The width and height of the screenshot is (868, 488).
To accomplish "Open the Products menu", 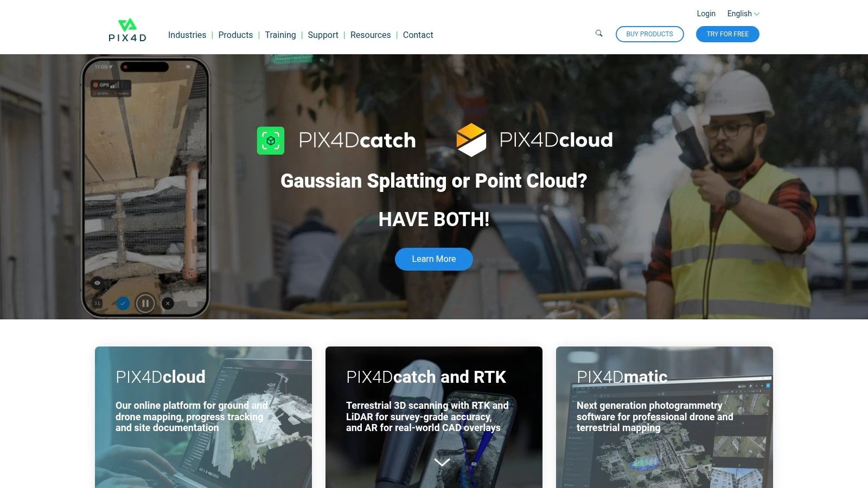I will pos(235,35).
